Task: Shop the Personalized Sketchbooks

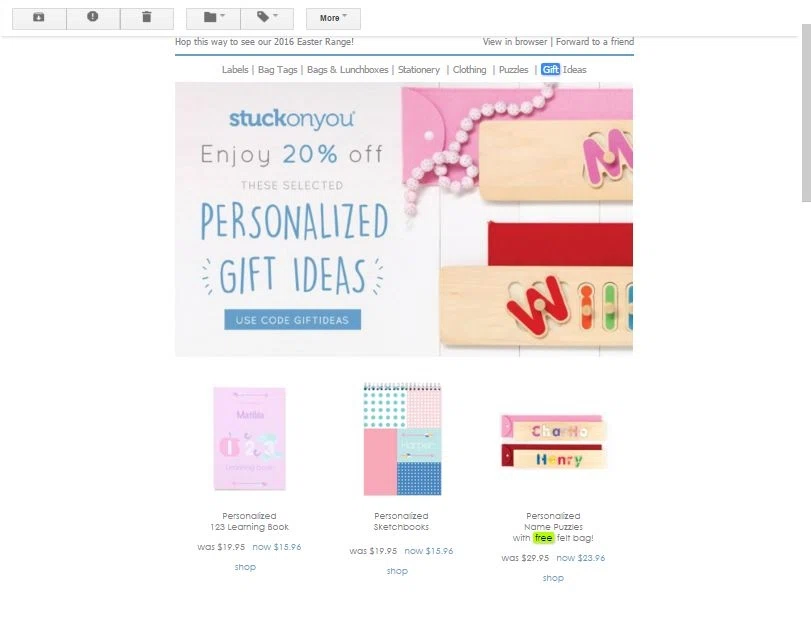Action: tap(397, 571)
